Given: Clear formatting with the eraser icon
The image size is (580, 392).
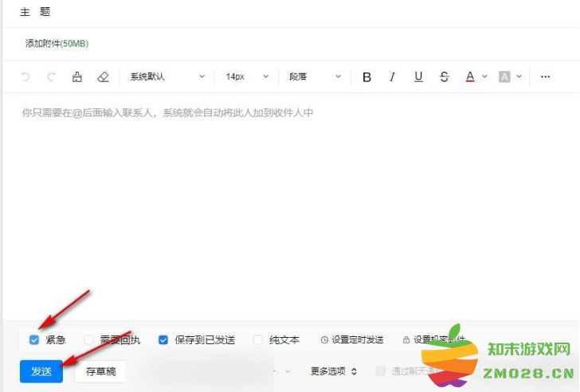Looking at the screenshot, I should pyautogui.click(x=103, y=77).
